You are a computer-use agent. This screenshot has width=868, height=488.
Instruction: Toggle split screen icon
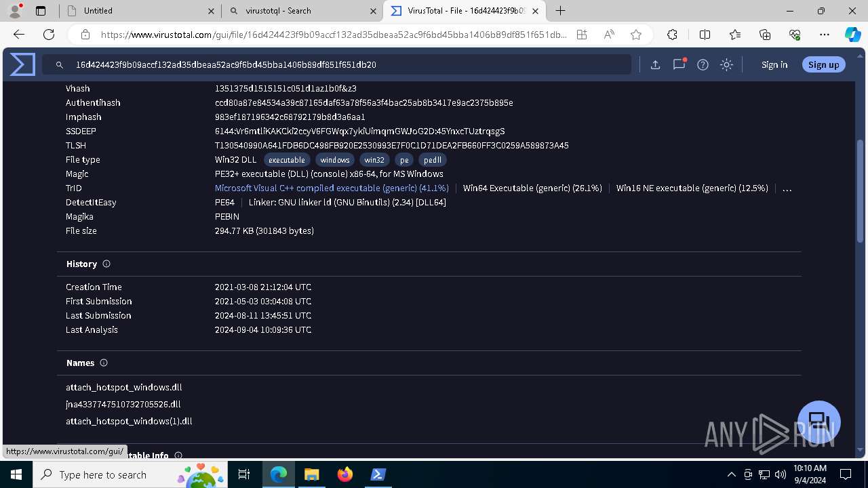(x=705, y=35)
